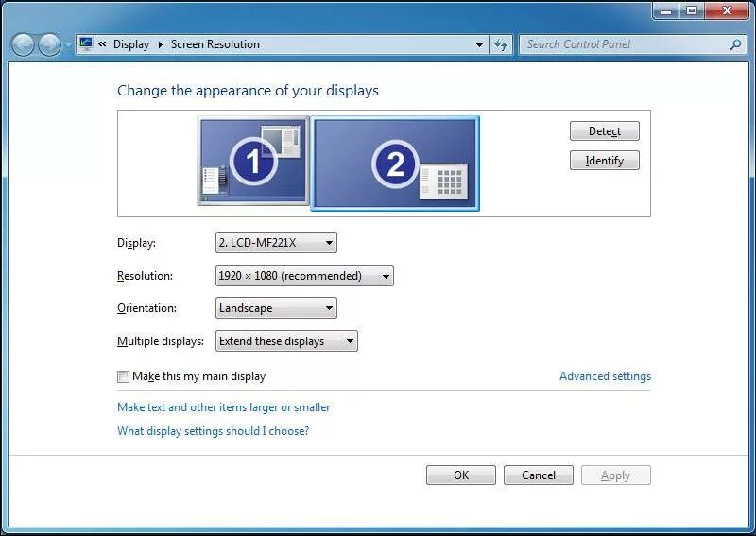The image size is (756, 536).
Task: Click the double chevron in address bar
Action: (102, 43)
